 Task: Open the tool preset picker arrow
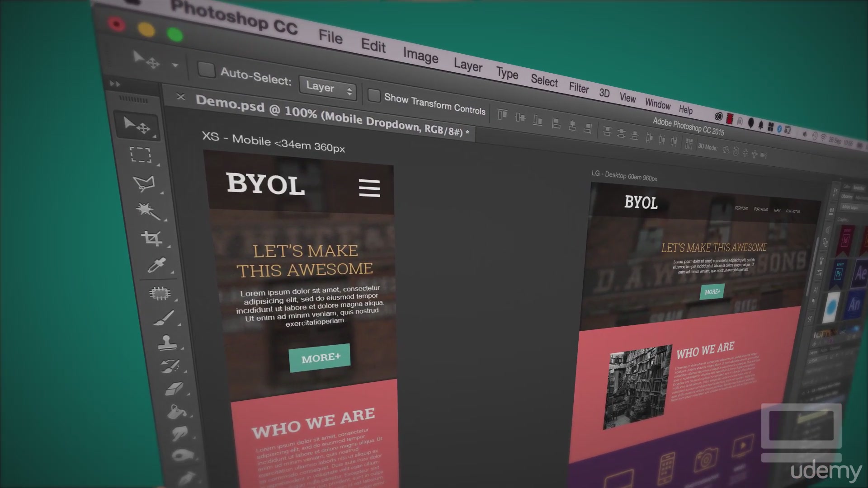(x=175, y=66)
